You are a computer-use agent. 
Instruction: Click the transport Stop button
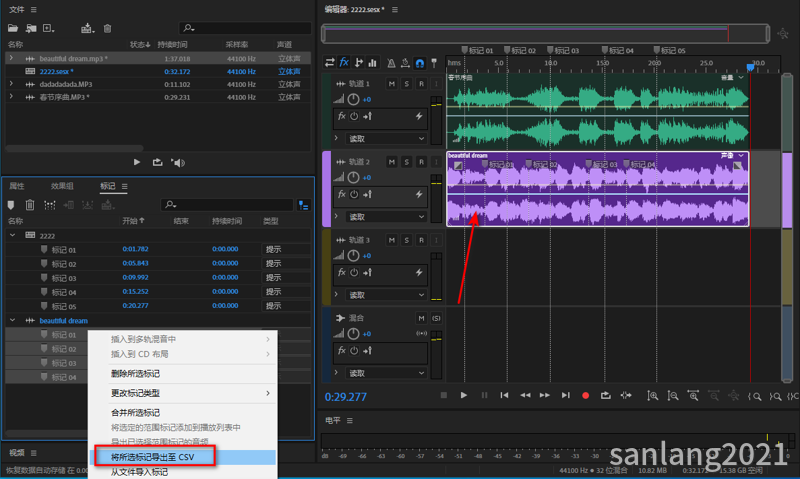click(x=443, y=395)
